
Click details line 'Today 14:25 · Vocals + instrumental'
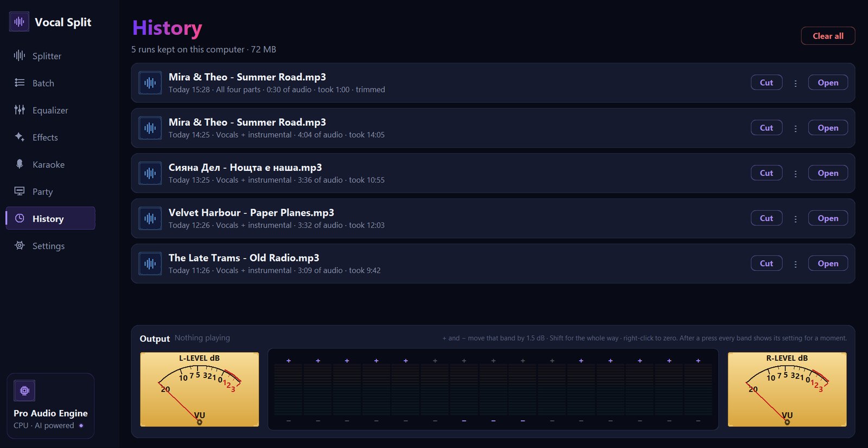pyautogui.click(x=276, y=135)
